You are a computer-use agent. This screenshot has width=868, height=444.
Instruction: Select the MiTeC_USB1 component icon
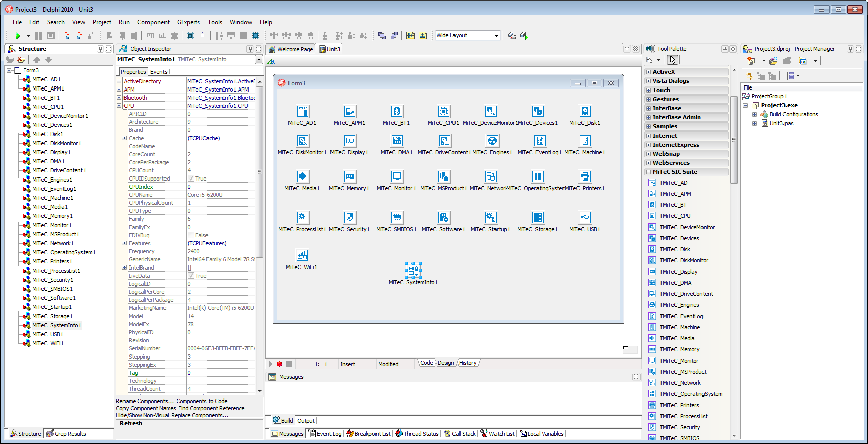(585, 217)
